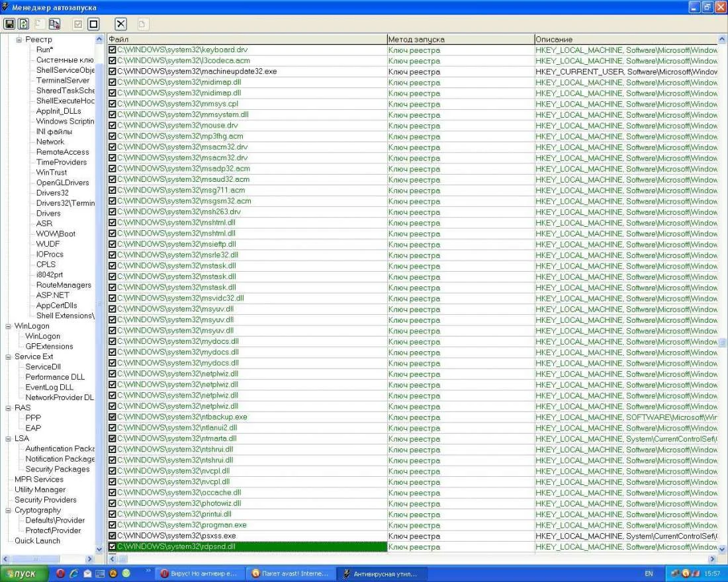This screenshot has width=728, height=582.
Task: Click the title bar application icon
Action: (5, 7)
